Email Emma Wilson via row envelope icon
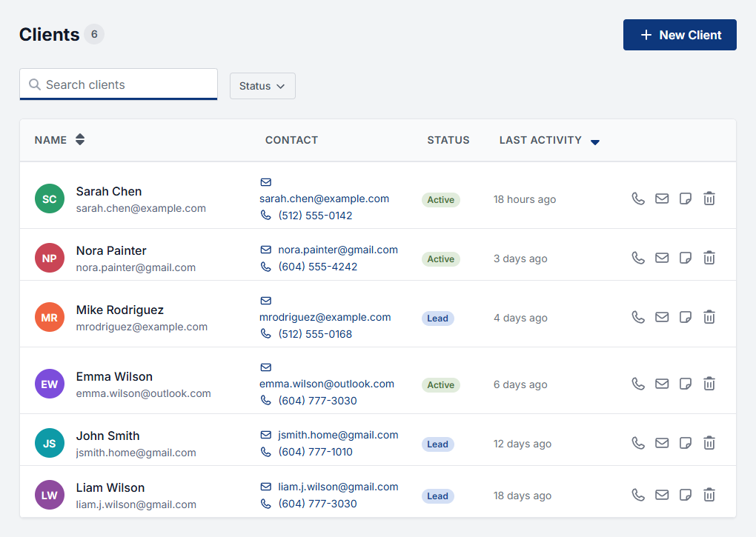 pos(661,384)
